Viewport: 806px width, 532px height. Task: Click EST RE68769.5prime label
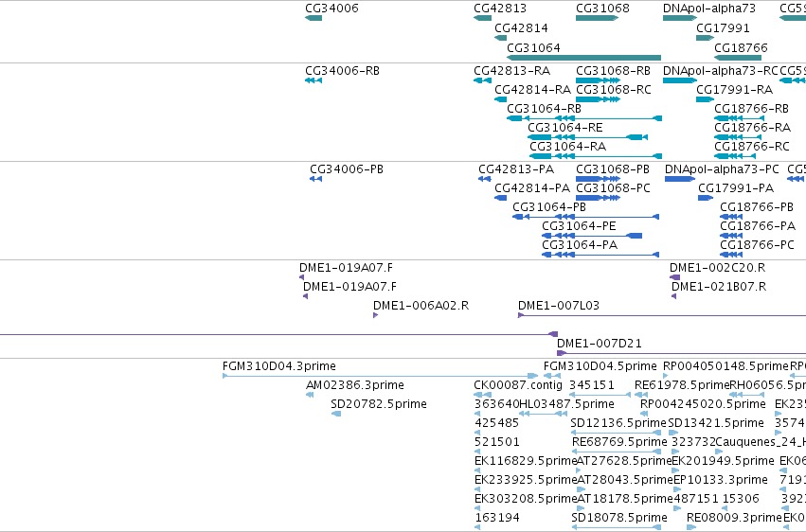(x=619, y=443)
